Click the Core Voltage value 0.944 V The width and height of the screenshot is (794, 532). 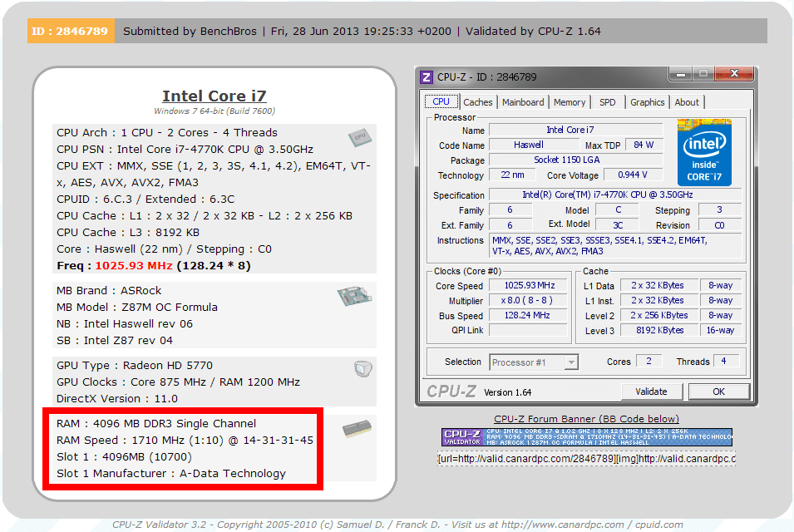click(x=633, y=175)
